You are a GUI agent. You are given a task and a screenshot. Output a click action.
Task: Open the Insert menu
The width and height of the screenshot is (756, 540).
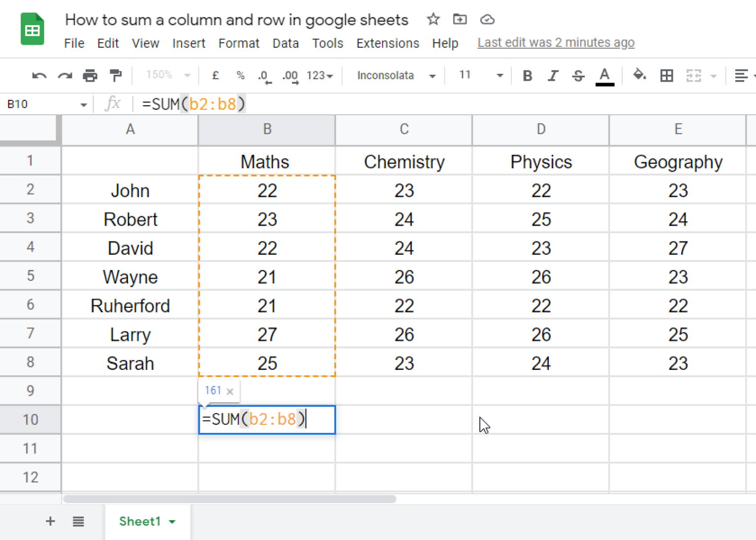click(x=189, y=43)
